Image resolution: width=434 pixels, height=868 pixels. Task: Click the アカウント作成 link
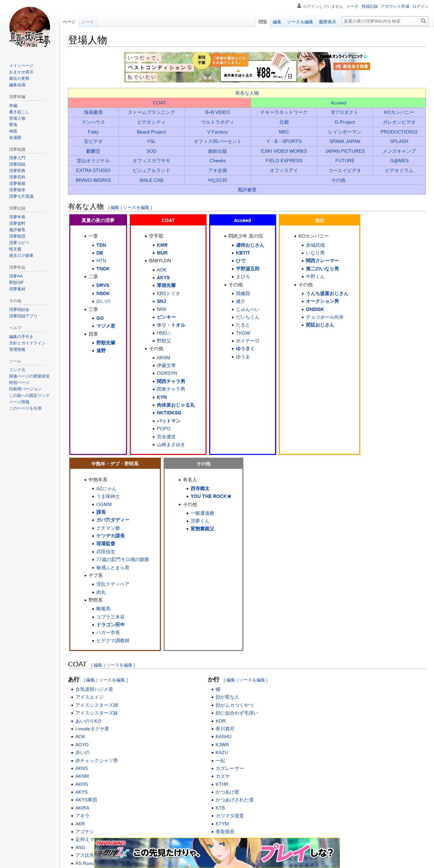pos(395,6)
